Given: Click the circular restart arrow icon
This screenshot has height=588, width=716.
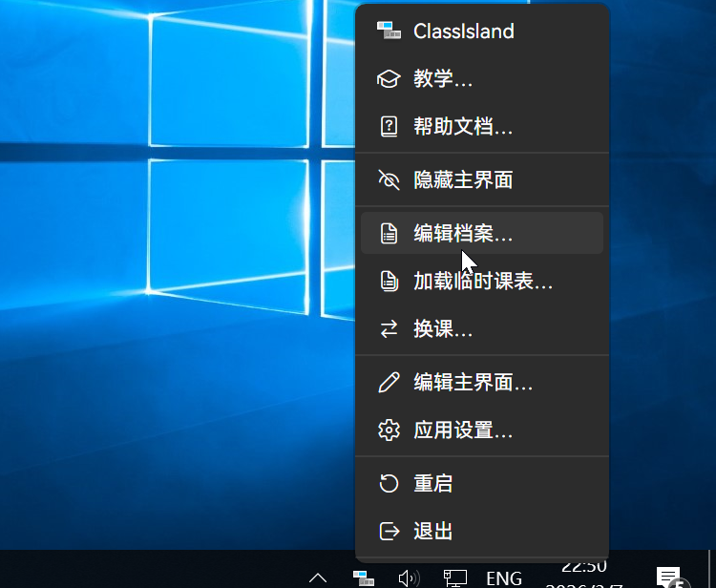Looking at the screenshot, I should [x=390, y=483].
